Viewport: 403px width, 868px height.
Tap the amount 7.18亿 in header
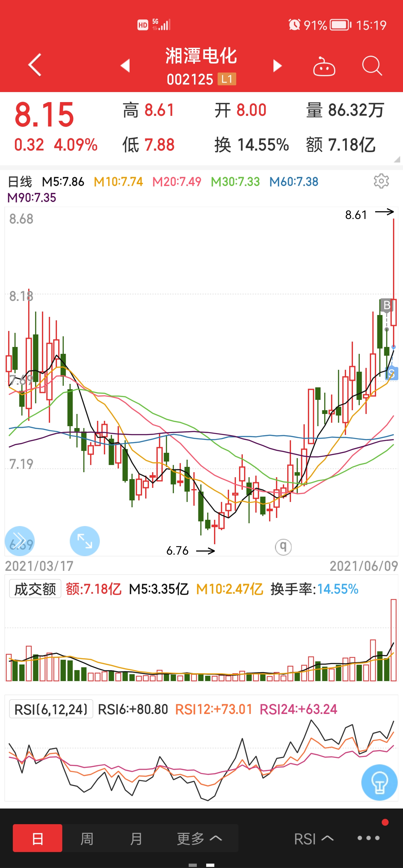tap(351, 145)
